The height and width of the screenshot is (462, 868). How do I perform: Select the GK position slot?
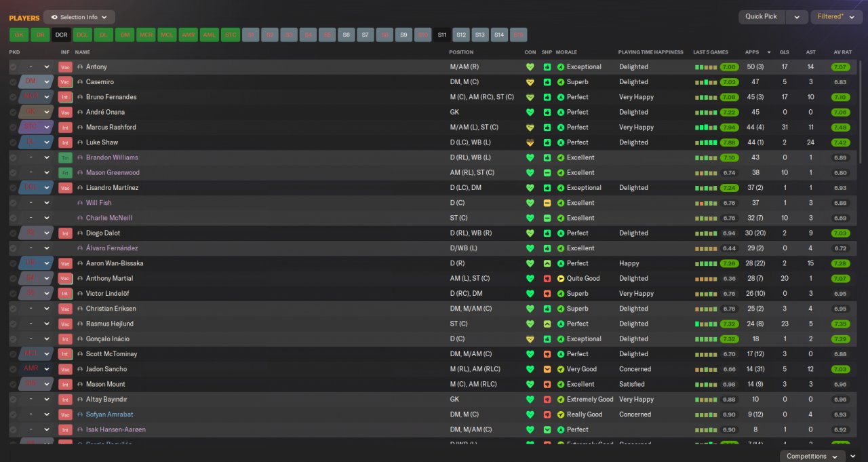coord(19,35)
